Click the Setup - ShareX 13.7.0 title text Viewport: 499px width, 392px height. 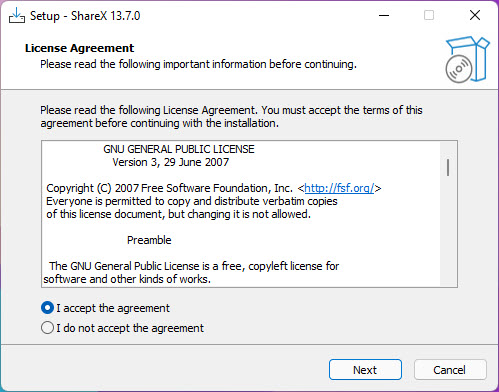(85, 16)
